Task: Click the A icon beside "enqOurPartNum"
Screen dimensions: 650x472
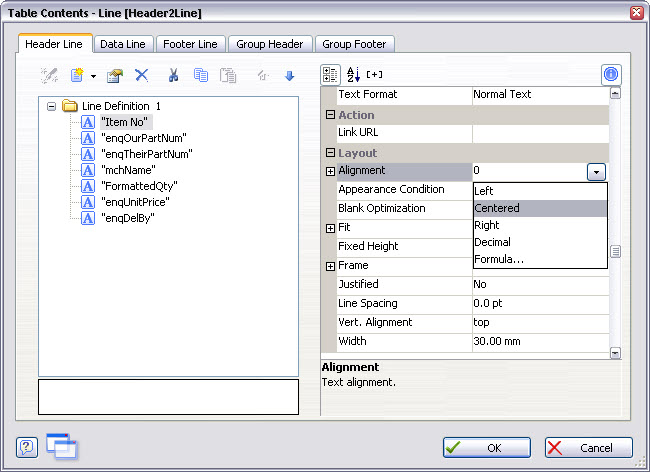Action: (88, 138)
